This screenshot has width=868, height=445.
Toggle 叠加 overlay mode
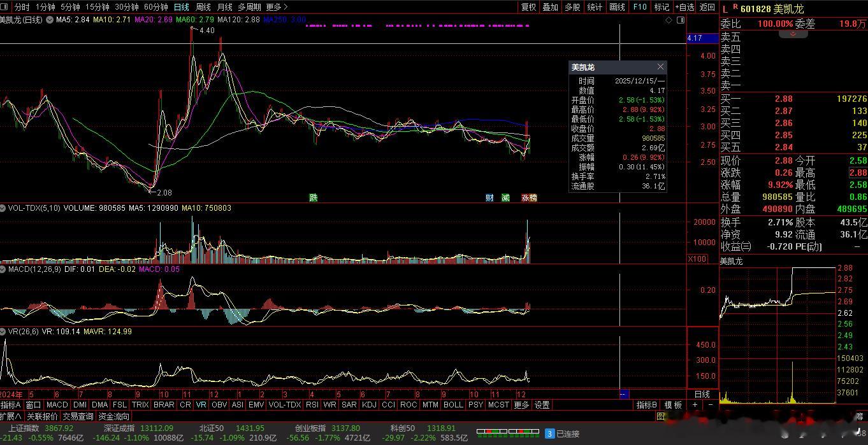[550, 7]
